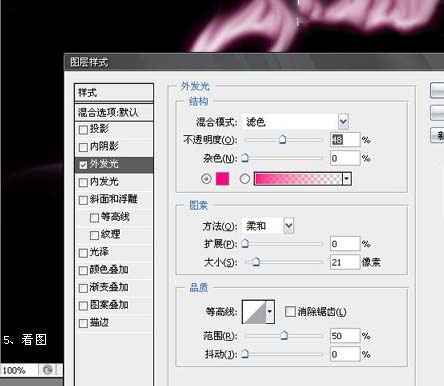Enable the 斜面和浮雕 bevel checkbox
The image size is (444, 386).
point(83,200)
